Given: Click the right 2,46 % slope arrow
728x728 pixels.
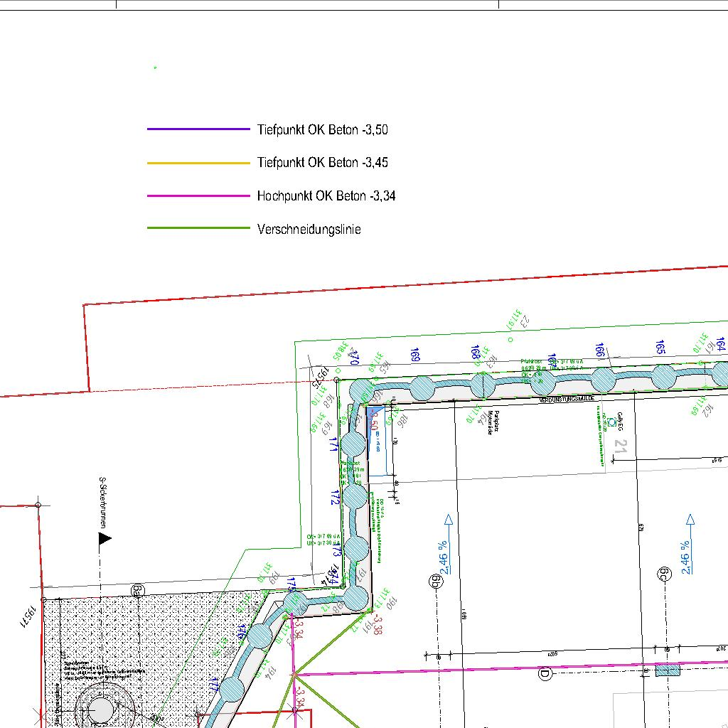Looking at the screenshot, I should [689, 544].
